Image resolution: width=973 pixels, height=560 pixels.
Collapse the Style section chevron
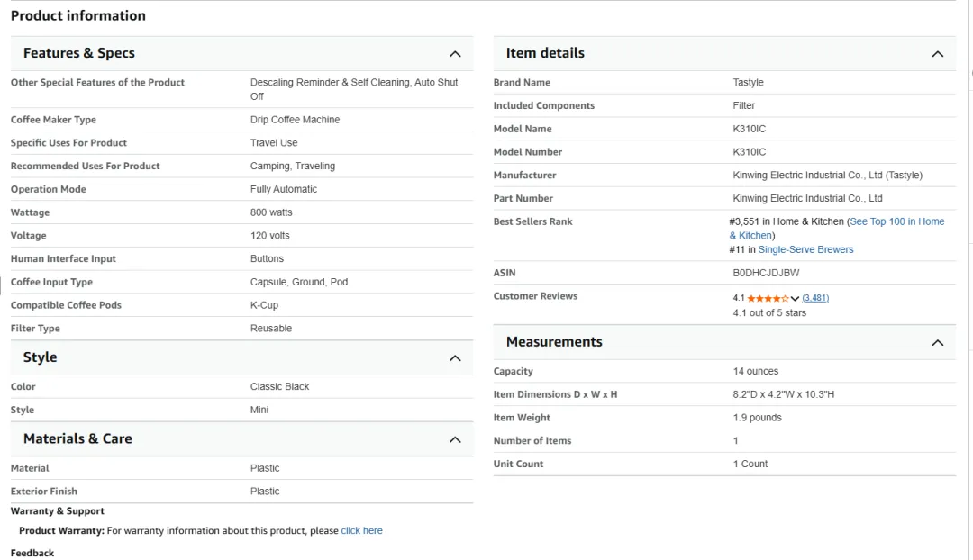click(455, 357)
